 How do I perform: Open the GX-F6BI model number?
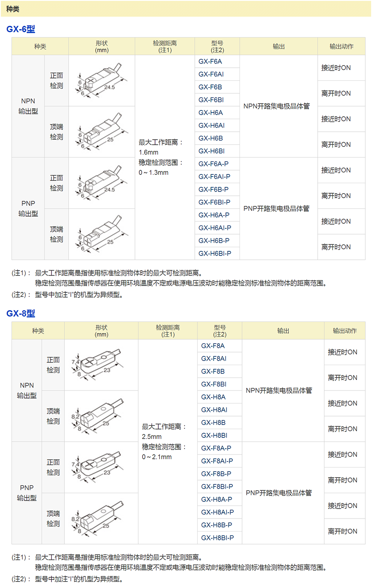211,100
